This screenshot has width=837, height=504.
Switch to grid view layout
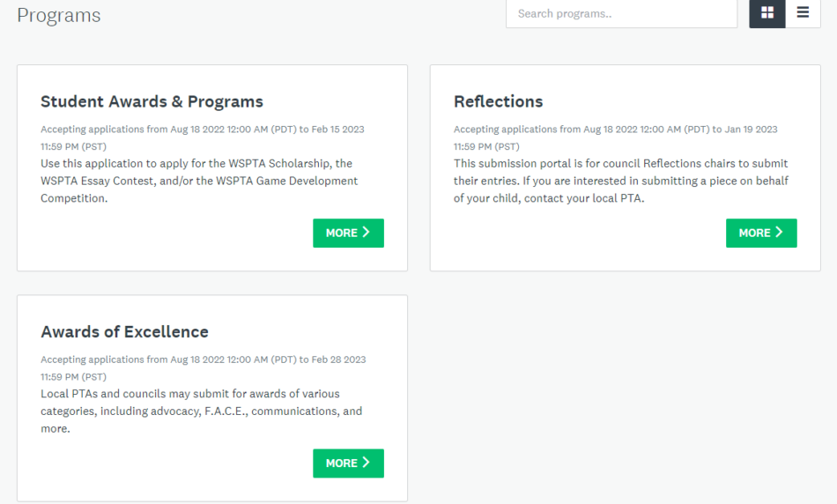[x=767, y=13]
